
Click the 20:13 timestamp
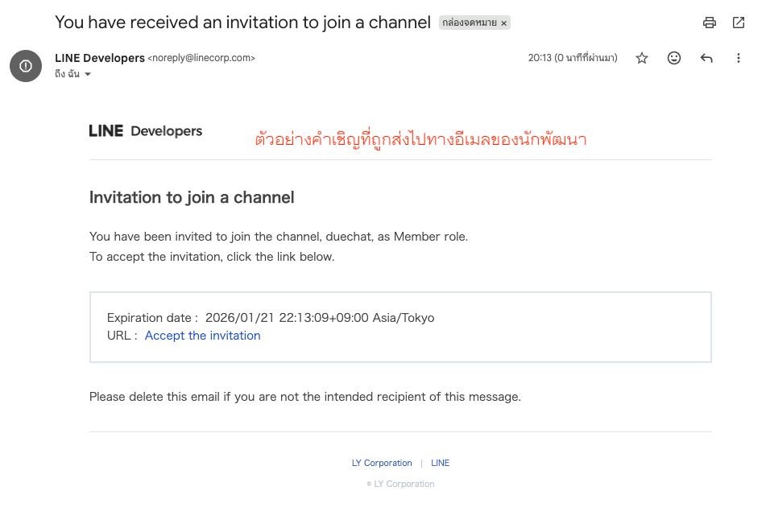pyautogui.click(x=573, y=58)
